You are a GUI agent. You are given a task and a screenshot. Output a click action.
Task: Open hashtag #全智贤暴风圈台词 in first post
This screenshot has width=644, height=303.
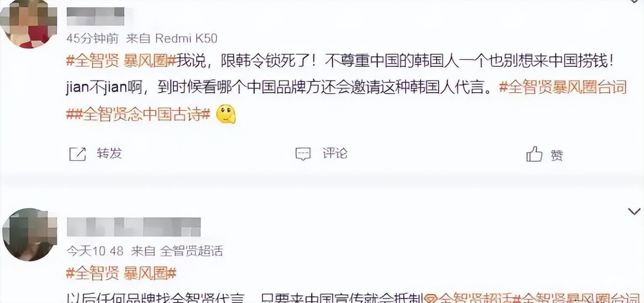563,88
